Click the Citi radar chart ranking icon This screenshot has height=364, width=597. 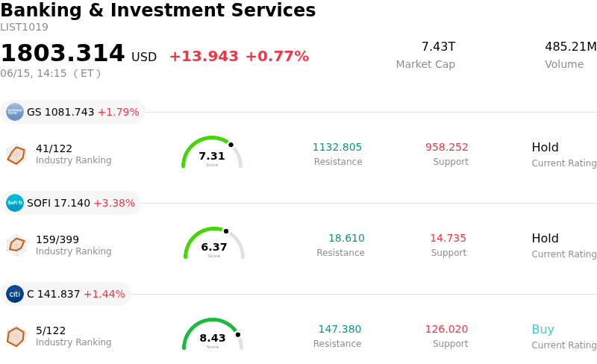pos(16,336)
